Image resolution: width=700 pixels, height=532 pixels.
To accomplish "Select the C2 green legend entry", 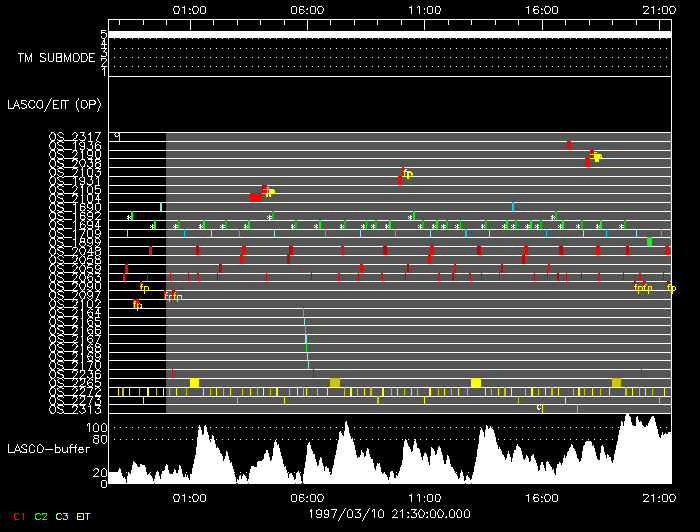I will [41, 515].
